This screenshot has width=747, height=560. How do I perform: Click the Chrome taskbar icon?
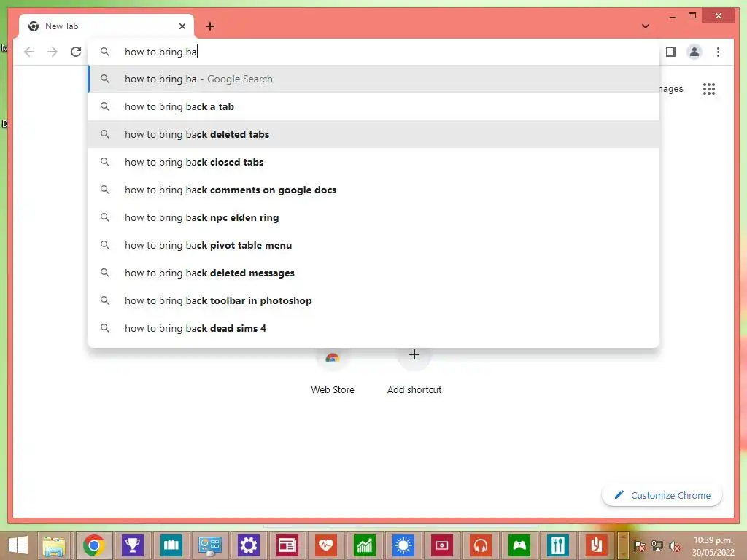coord(94,545)
